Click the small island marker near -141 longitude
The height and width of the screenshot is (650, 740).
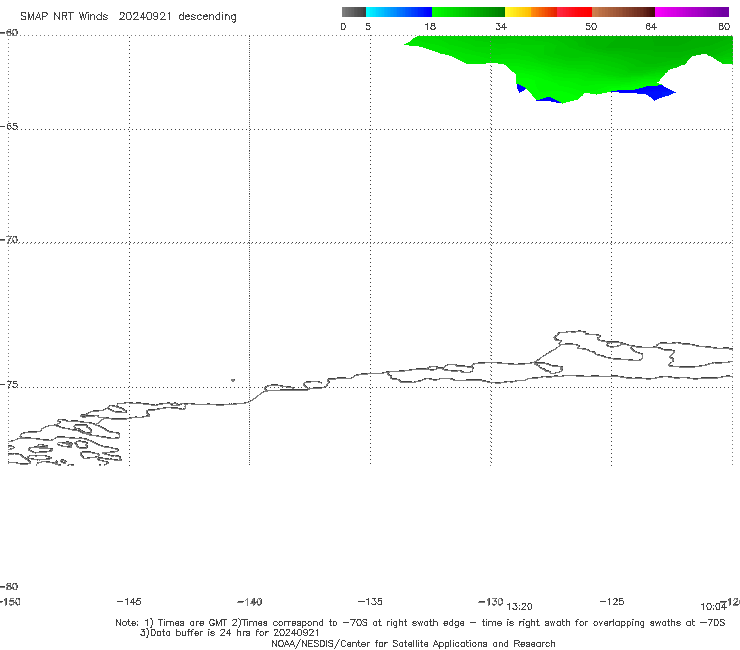pyautogui.click(x=233, y=380)
